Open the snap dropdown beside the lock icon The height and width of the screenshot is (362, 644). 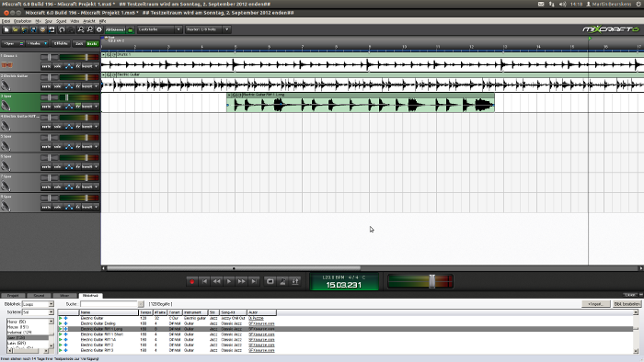178,29
